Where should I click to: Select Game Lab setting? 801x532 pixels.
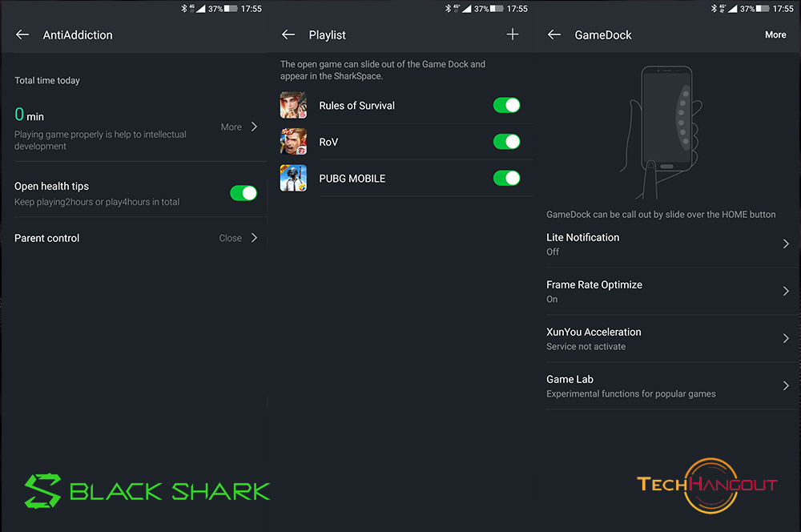click(x=668, y=386)
